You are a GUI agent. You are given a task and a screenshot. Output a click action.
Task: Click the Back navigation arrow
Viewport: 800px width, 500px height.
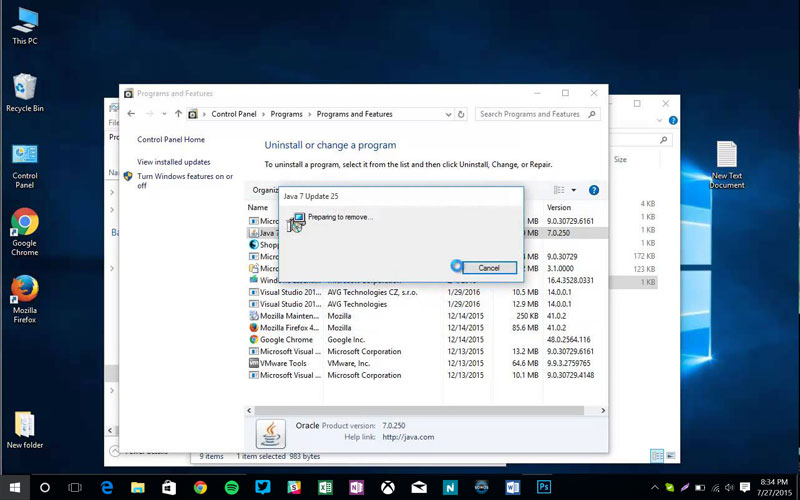[130, 114]
